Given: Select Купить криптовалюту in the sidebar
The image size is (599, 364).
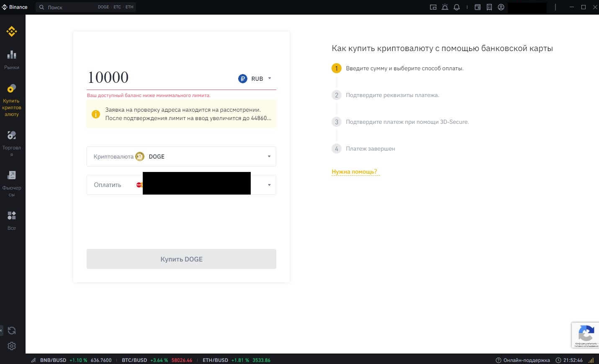Looking at the screenshot, I should (x=12, y=100).
